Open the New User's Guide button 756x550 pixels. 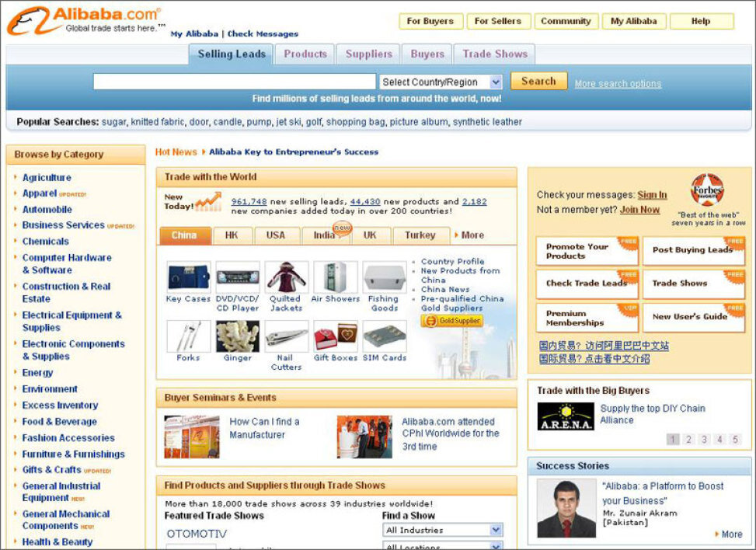coord(693,318)
